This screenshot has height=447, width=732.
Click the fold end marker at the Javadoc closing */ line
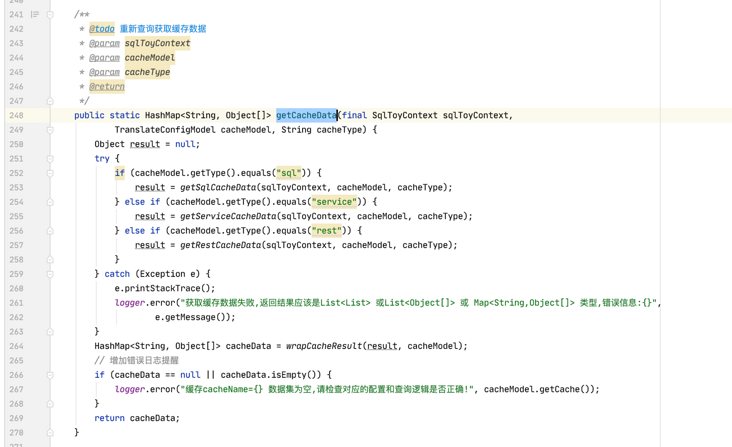point(50,101)
